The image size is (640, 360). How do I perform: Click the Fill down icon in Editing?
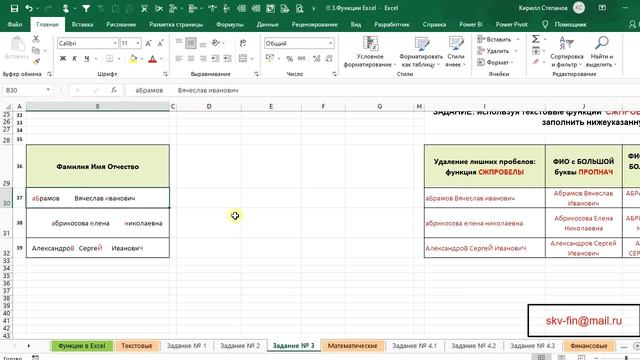click(536, 51)
